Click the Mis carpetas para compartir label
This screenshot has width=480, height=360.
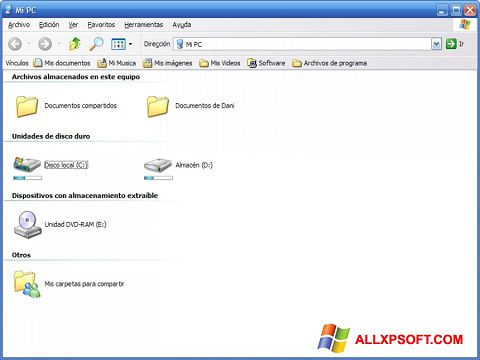[x=84, y=284]
